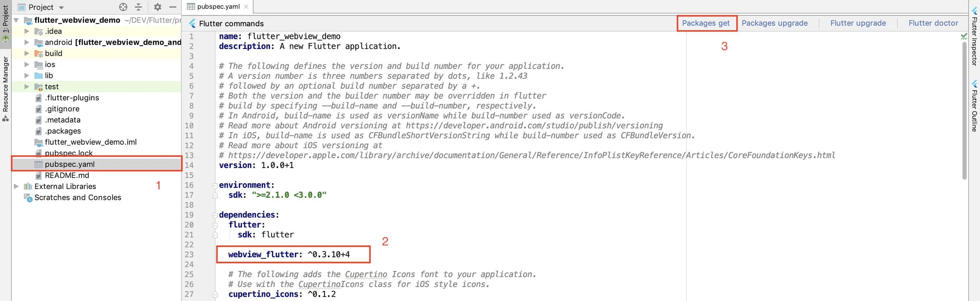Click the pubspec.yaml tab file icon
980x301 pixels.
coord(191,6)
